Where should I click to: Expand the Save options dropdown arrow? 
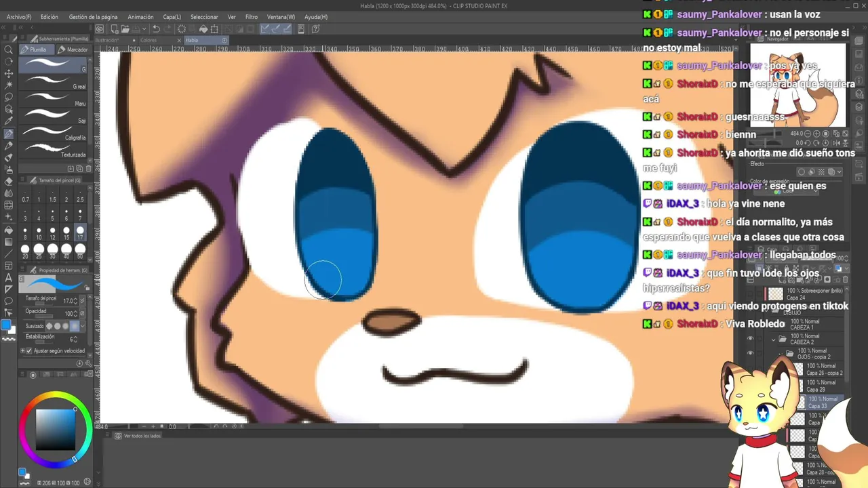point(145,29)
